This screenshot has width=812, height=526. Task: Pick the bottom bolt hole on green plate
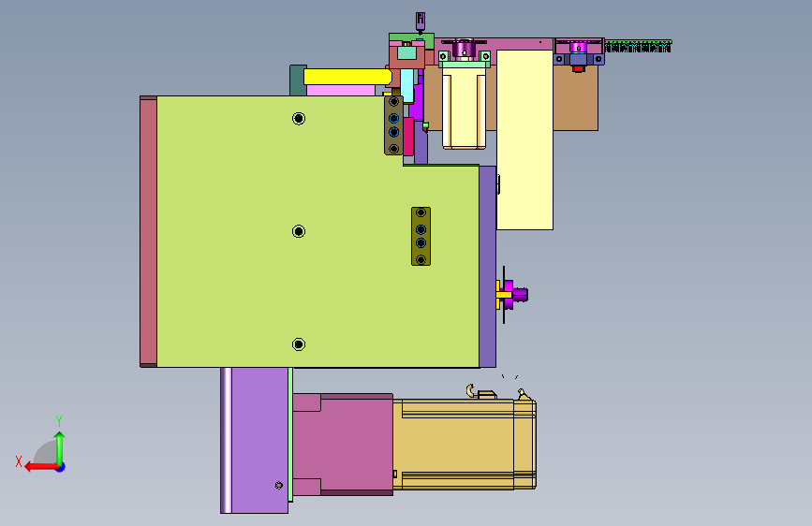coord(298,344)
